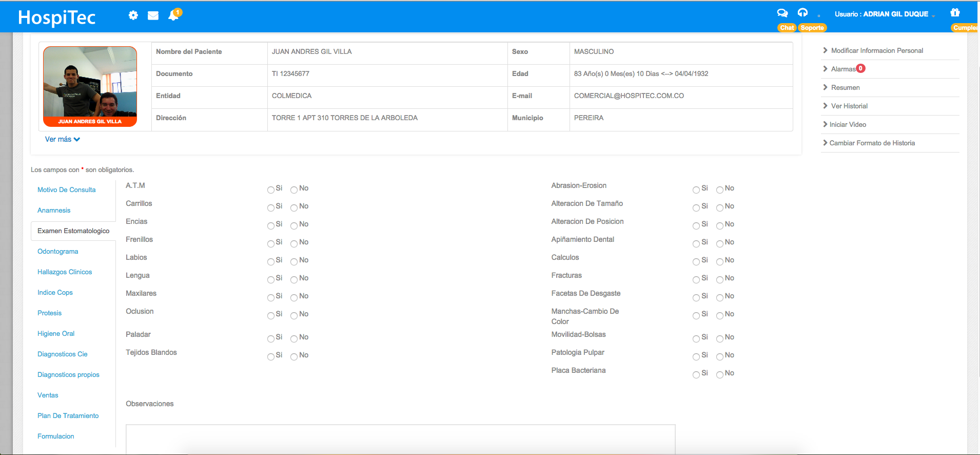
Task: Click the Alarmas red counter badge
Action: (x=861, y=68)
